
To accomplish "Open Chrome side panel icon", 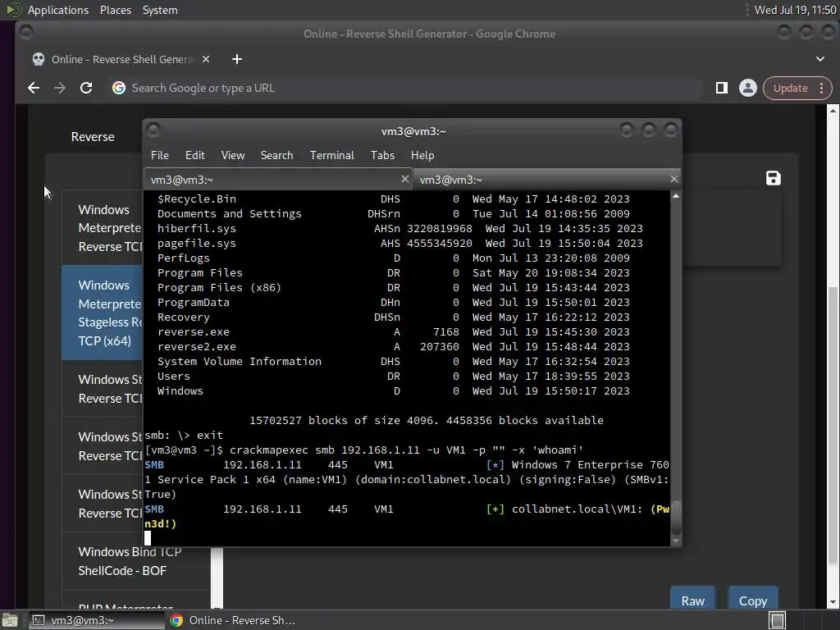I will pyautogui.click(x=722, y=88).
